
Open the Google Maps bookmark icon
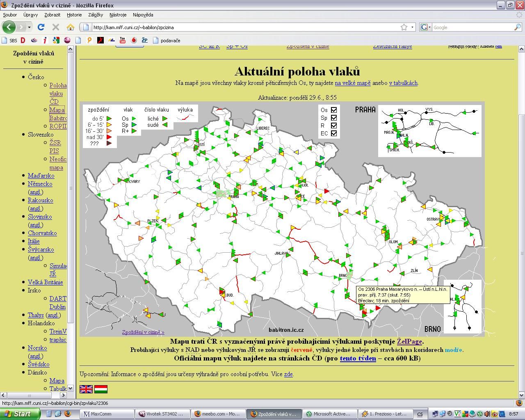(x=56, y=40)
